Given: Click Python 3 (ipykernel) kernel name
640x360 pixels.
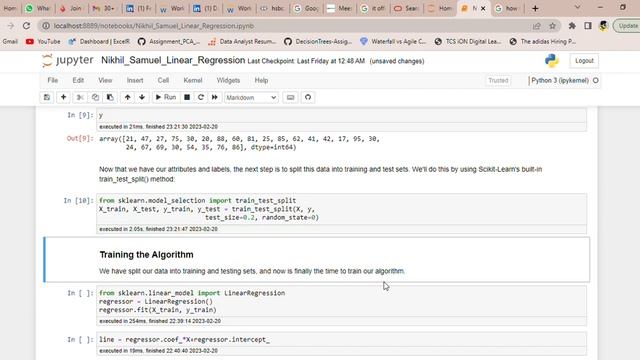Looking at the screenshot, I should (x=560, y=80).
